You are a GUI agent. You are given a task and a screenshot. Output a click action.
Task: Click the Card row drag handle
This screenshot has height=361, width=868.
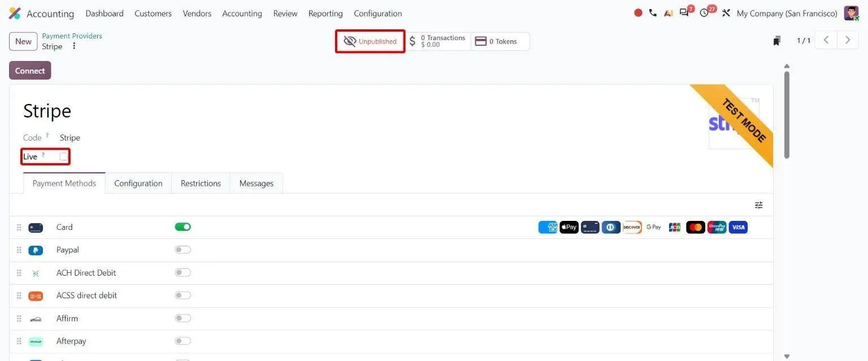[x=19, y=227]
